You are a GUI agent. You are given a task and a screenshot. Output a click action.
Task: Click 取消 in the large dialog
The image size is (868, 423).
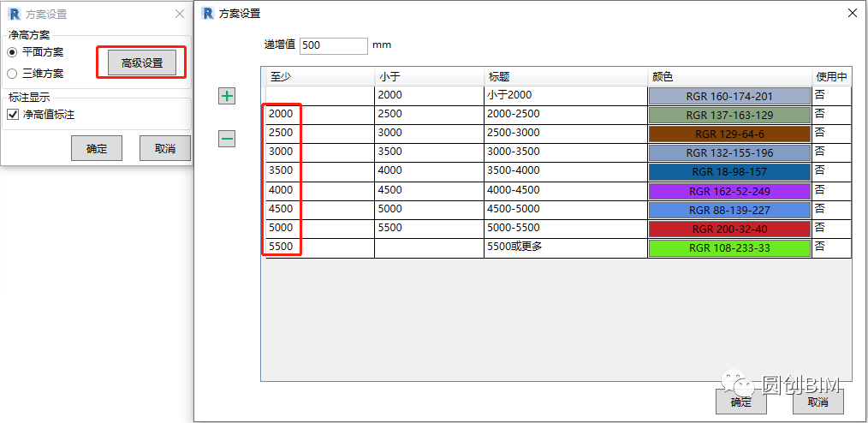(x=818, y=402)
